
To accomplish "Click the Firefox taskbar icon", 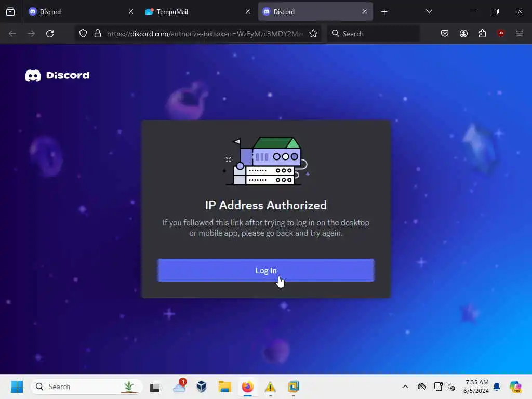I will click(247, 387).
